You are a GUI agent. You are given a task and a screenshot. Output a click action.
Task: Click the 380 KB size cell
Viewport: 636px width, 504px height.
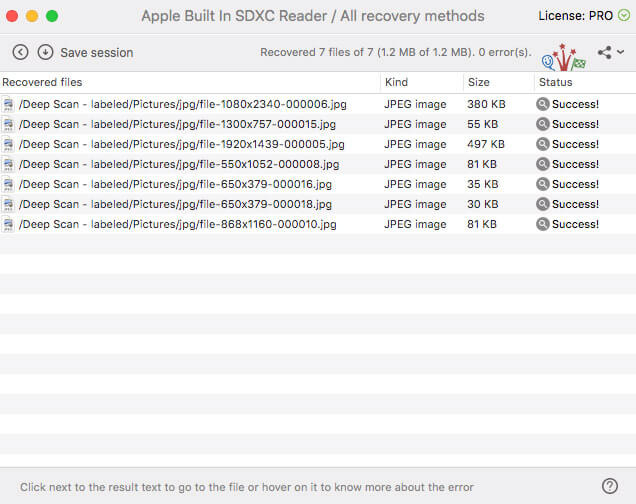pyautogui.click(x=486, y=104)
